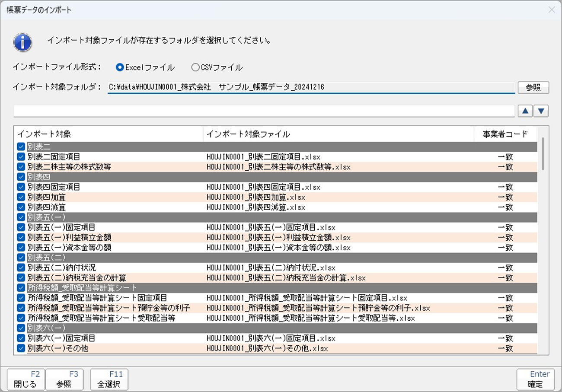Screen dimensions: 562x392
Task: Toggle the 別表六(一)その他 checkbox
Action: pos(21,348)
